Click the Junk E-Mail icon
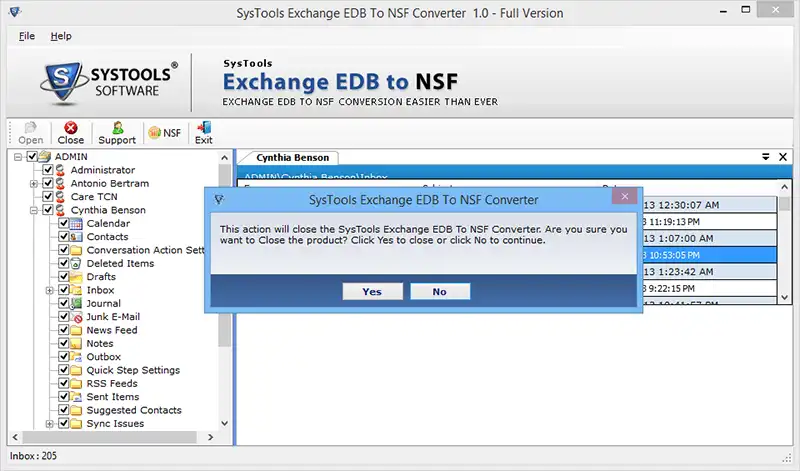The width and height of the screenshot is (800, 471). point(76,317)
